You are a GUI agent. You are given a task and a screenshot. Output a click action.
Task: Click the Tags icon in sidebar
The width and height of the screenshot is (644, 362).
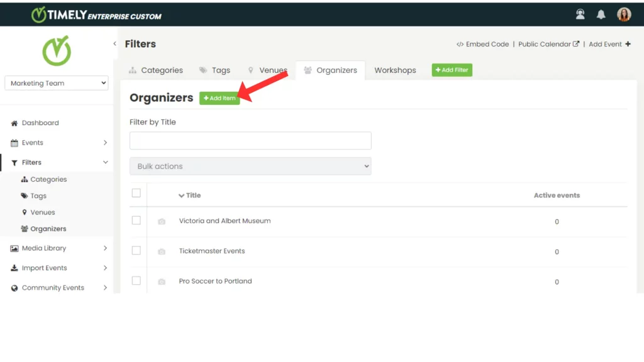25,196
